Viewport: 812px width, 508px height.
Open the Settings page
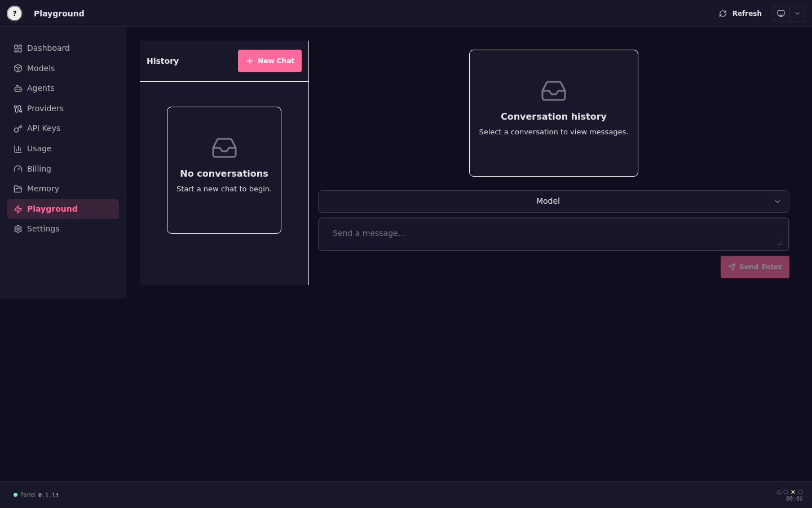click(x=63, y=229)
